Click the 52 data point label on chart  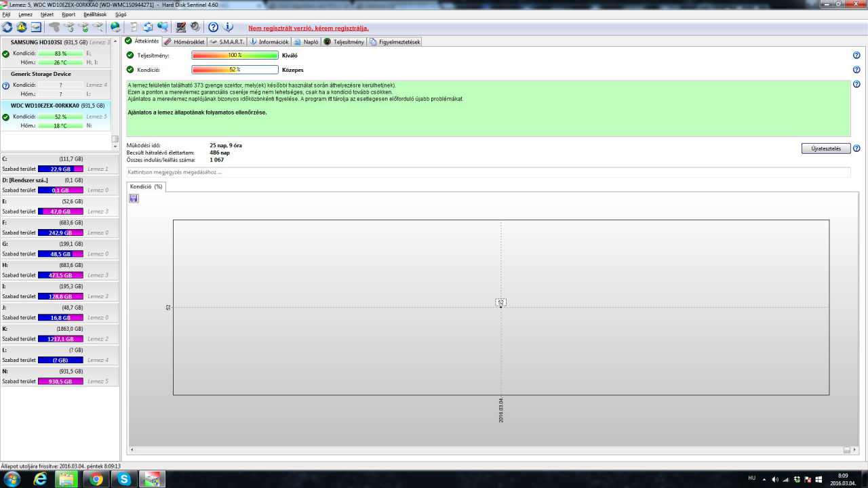coord(500,302)
